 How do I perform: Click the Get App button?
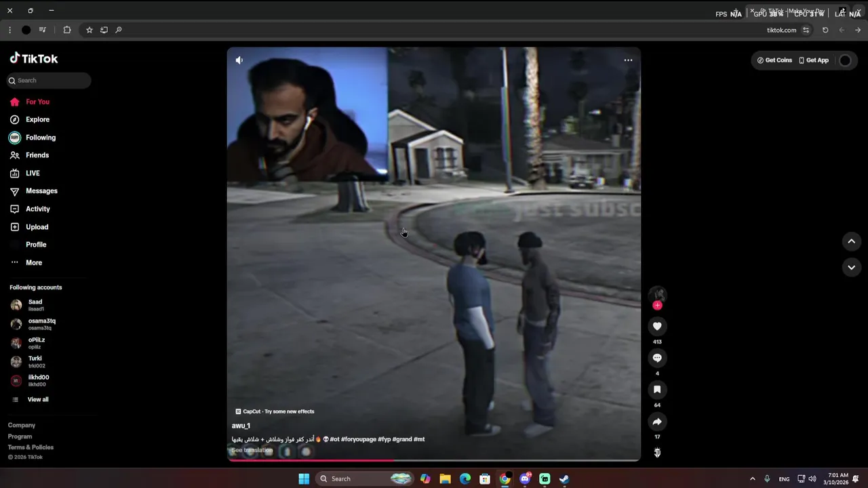point(814,60)
